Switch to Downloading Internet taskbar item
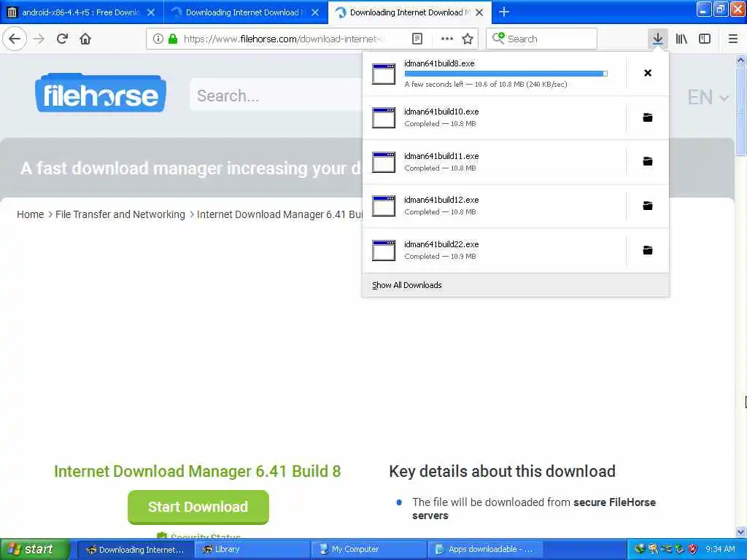This screenshot has width=747, height=560. (x=135, y=550)
